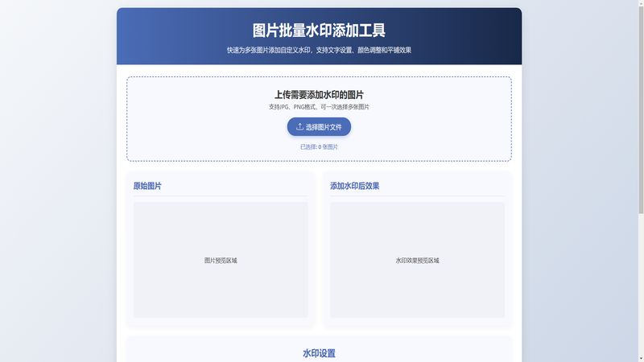Select the 上传需要添加水印的图片 heading
The height and width of the screenshot is (362, 644).
(319, 94)
